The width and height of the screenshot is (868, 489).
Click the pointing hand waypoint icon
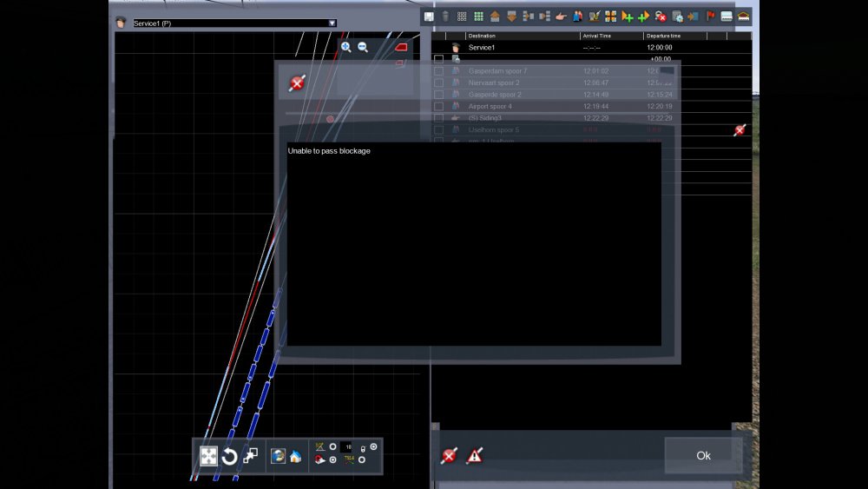click(x=561, y=17)
